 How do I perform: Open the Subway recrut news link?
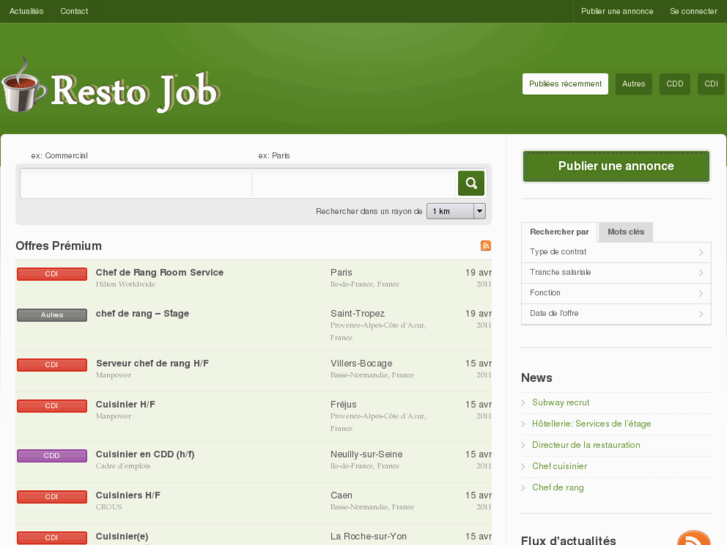tap(561, 403)
